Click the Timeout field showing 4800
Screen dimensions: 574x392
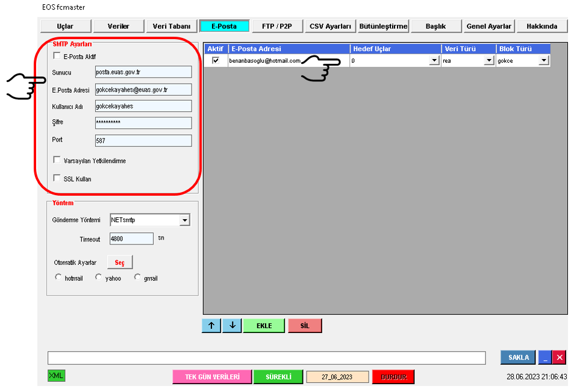pyautogui.click(x=131, y=238)
